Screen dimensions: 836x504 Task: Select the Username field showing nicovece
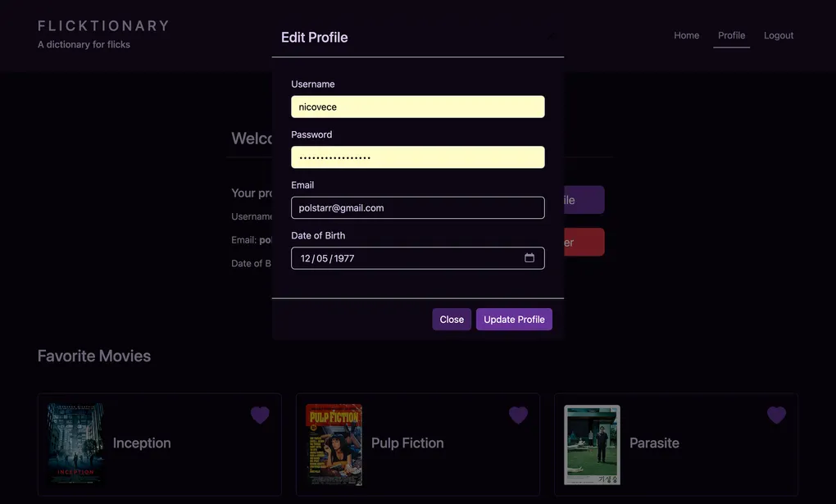[x=417, y=107]
